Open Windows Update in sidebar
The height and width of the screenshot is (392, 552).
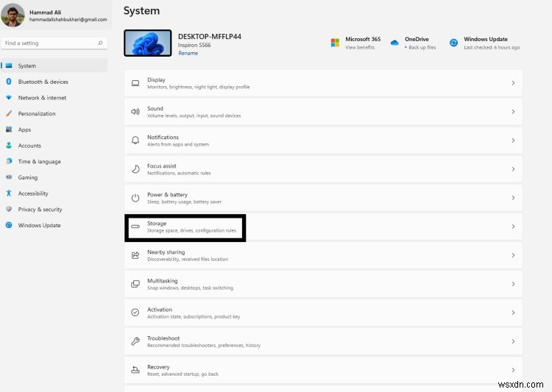54,225
